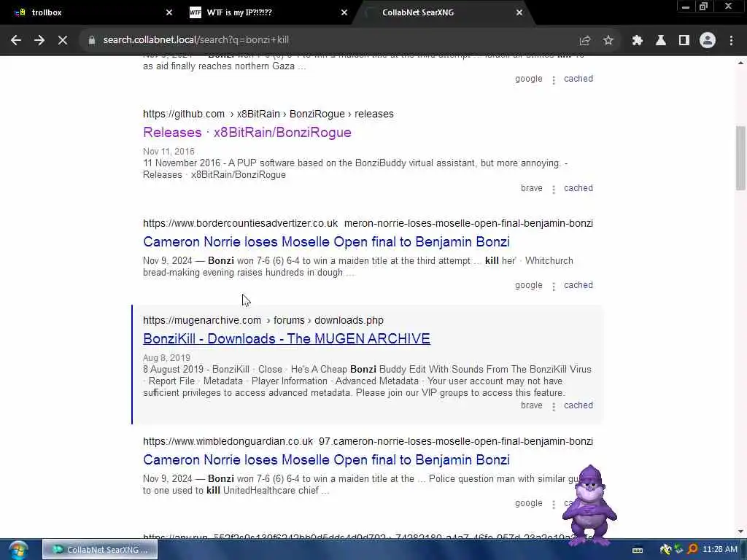Open the Windows Start menu orb
The width and height of the screenshot is (747, 560).
point(18,550)
